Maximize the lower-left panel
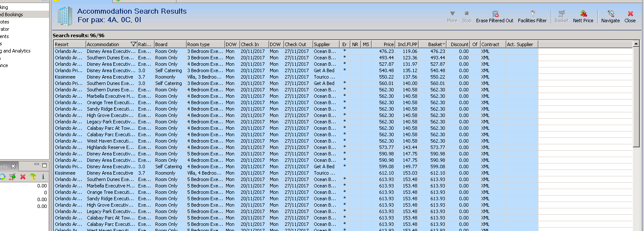 [44, 165]
